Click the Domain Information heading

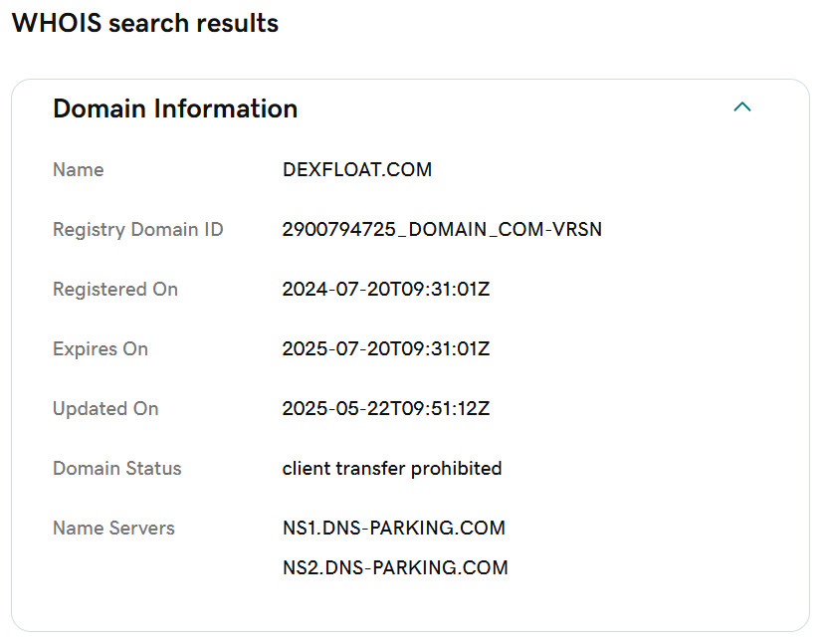(175, 108)
